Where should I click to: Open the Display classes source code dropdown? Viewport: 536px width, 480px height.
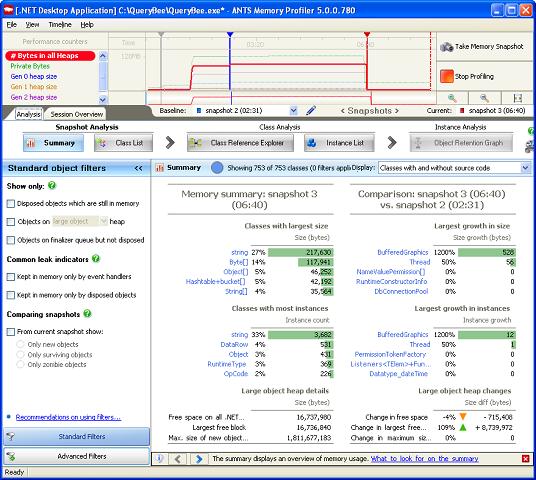click(525, 168)
